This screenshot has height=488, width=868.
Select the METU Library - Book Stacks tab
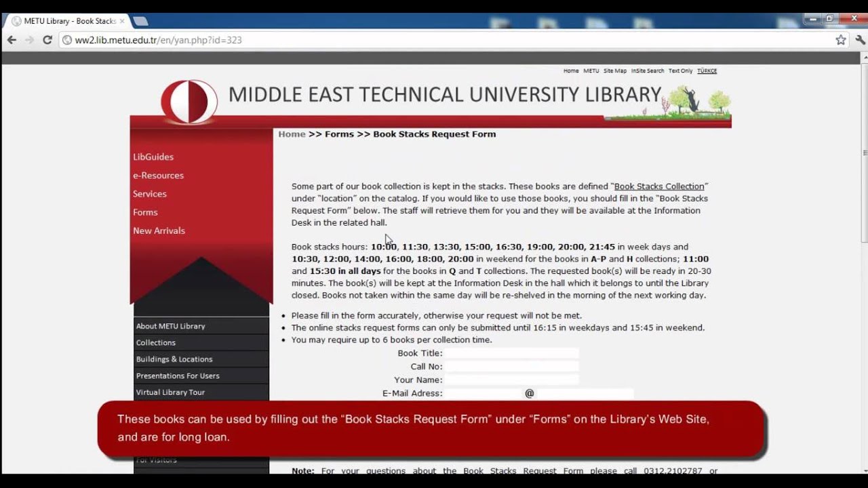tap(65, 21)
